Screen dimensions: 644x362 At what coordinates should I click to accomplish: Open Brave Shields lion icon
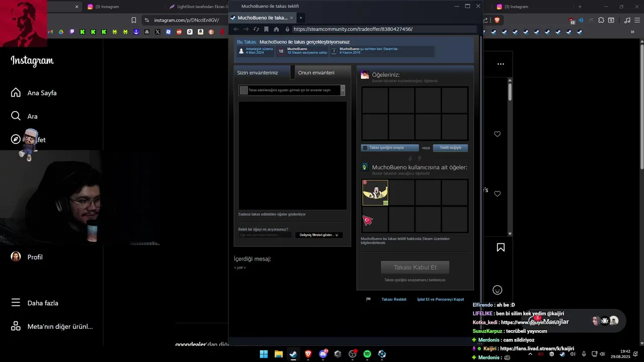(x=497, y=20)
